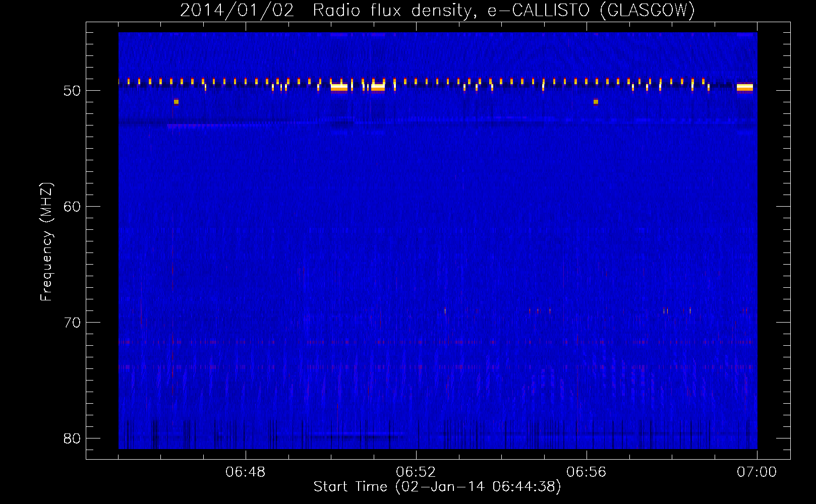This screenshot has width=816, height=504.
Task: Click the red spike at 69 MHz after 06:52
Action: (x=445, y=310)
